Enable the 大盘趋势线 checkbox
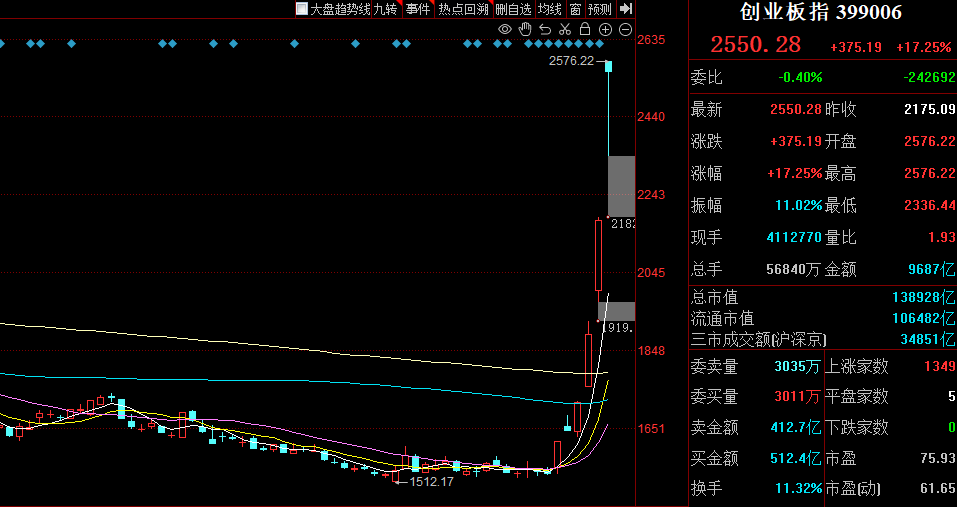This screenshot has width=957, height=507. 302,9
